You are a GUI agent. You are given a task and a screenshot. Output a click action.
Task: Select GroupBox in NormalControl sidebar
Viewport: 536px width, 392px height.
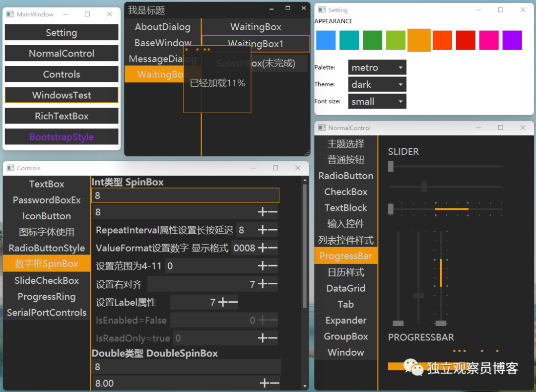(x=346, y=336)
